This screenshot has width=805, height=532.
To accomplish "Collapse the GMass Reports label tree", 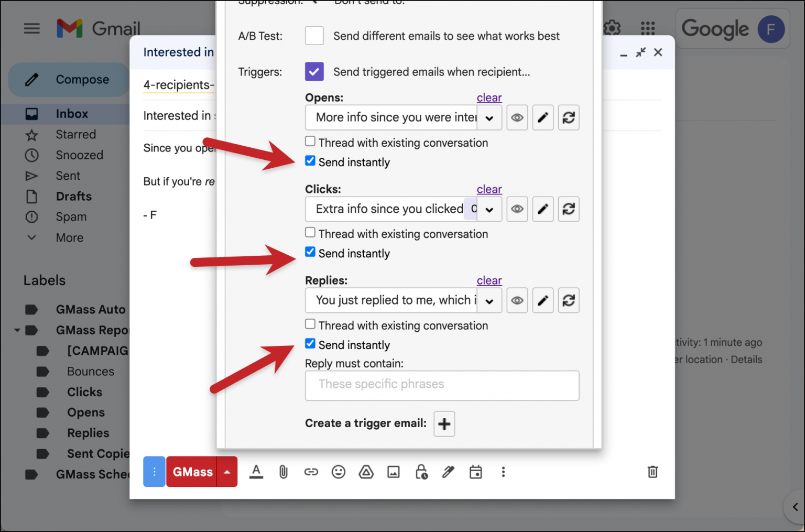I will click(16, 330).
